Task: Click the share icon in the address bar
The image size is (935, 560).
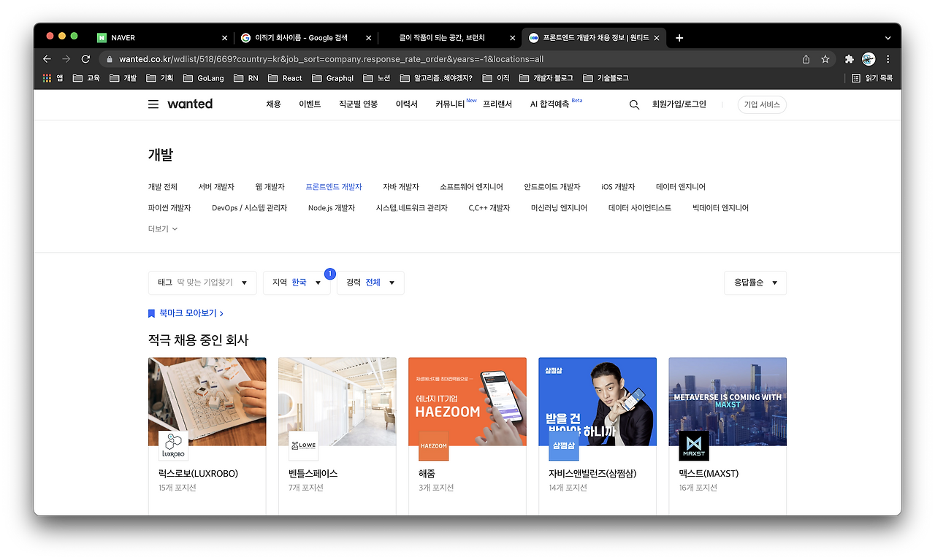Action: [805, 59]
